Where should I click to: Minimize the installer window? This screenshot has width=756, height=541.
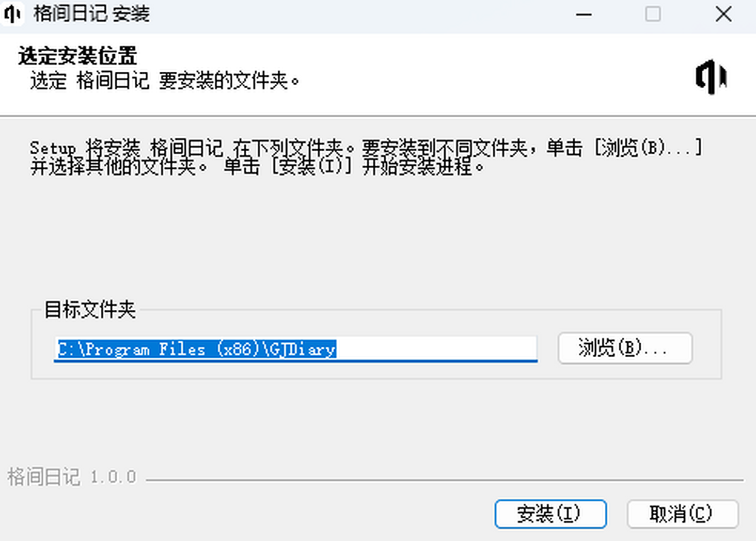pyautogui.click(x=583, y=14)
